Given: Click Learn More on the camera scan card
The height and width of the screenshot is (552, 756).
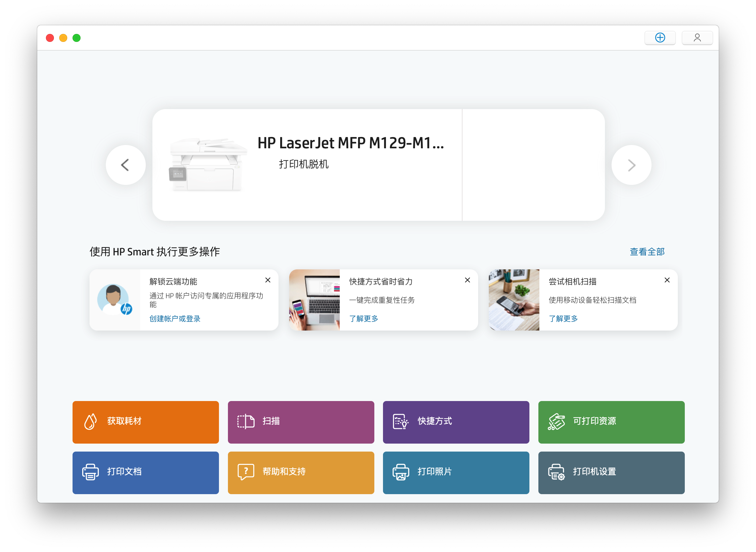Looking at the screenshot, I should coord(563,319).
